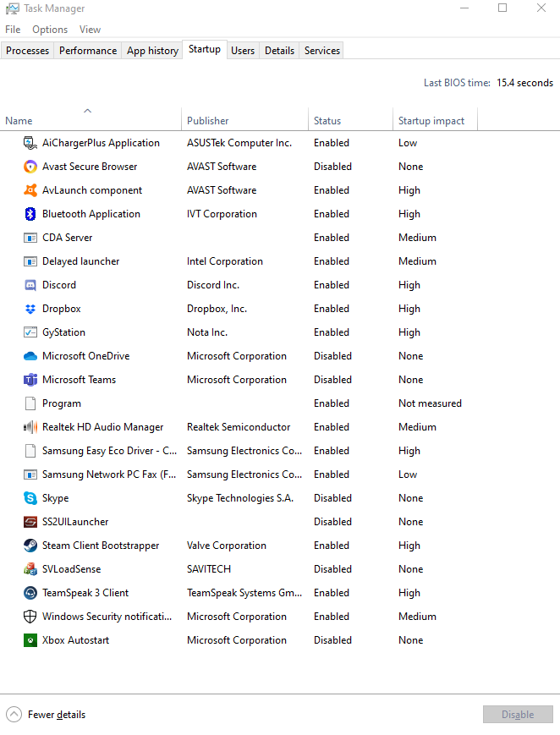
Task: Open the Options menu
Action: tap(50, 30)
